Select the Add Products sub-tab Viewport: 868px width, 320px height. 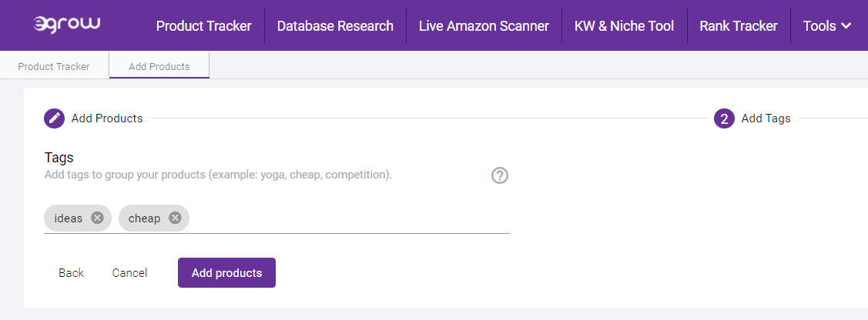pyautogui.click(x=159, y=66)
